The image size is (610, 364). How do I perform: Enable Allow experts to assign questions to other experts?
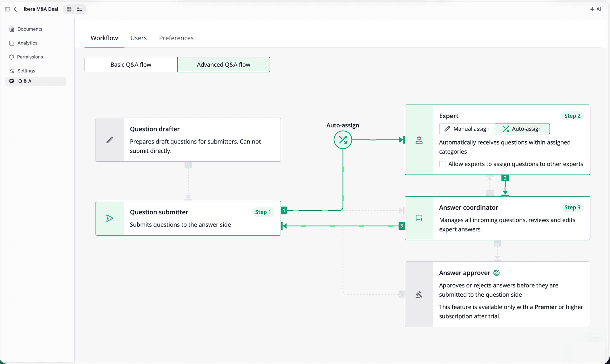[442, 164]
